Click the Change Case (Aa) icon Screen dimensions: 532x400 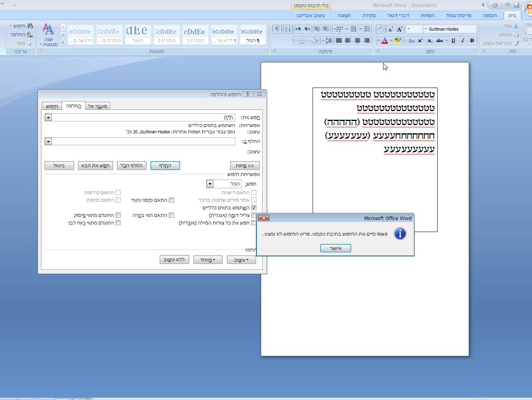click(411, 41)
